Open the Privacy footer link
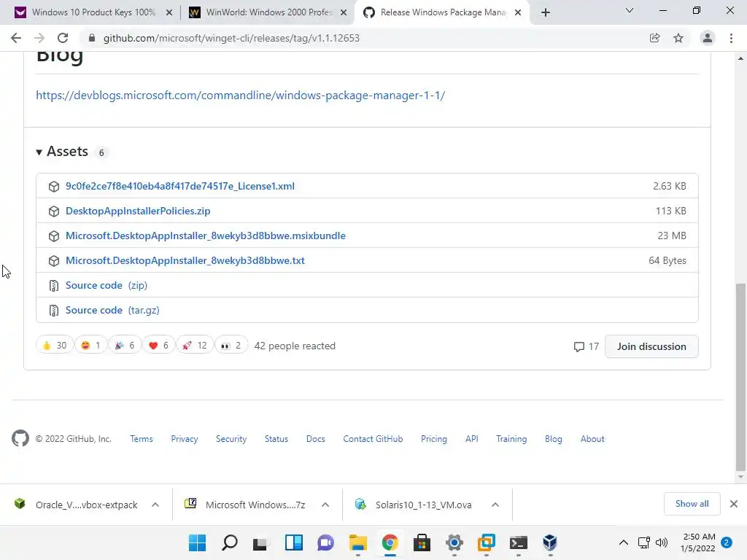Viewport: 747px width, 560px height. (185, 439)
